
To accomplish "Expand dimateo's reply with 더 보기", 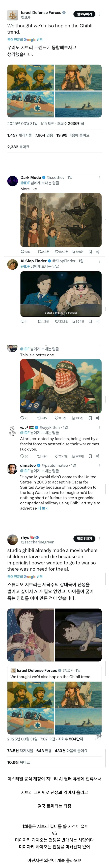I will pos(43,508).
